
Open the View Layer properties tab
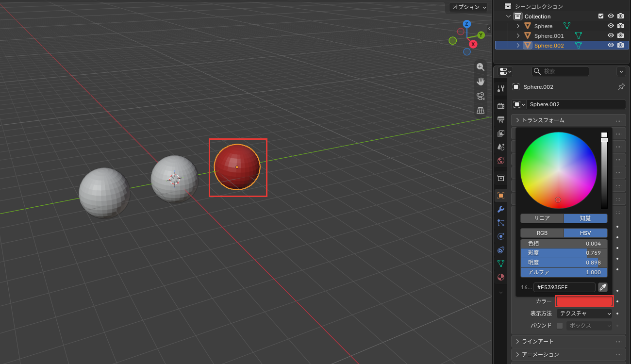[x=501, y=133]
